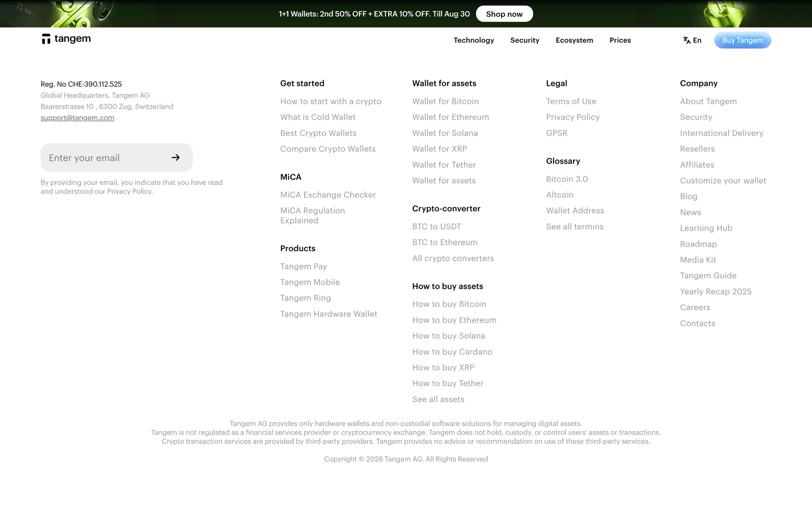Open Tangem Hardware Wallet link
This screenshot has width=812, height=508.
pyautogui.click(x=328, y=314)
